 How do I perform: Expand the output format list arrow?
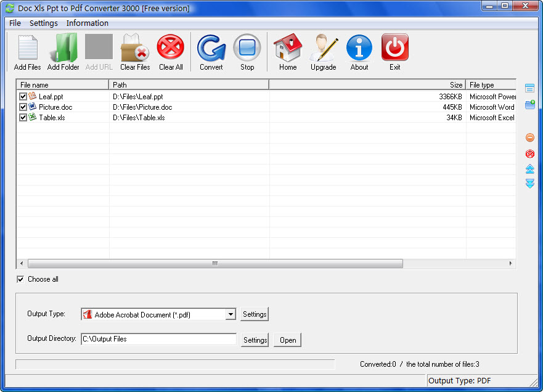[x=231, y=314]
